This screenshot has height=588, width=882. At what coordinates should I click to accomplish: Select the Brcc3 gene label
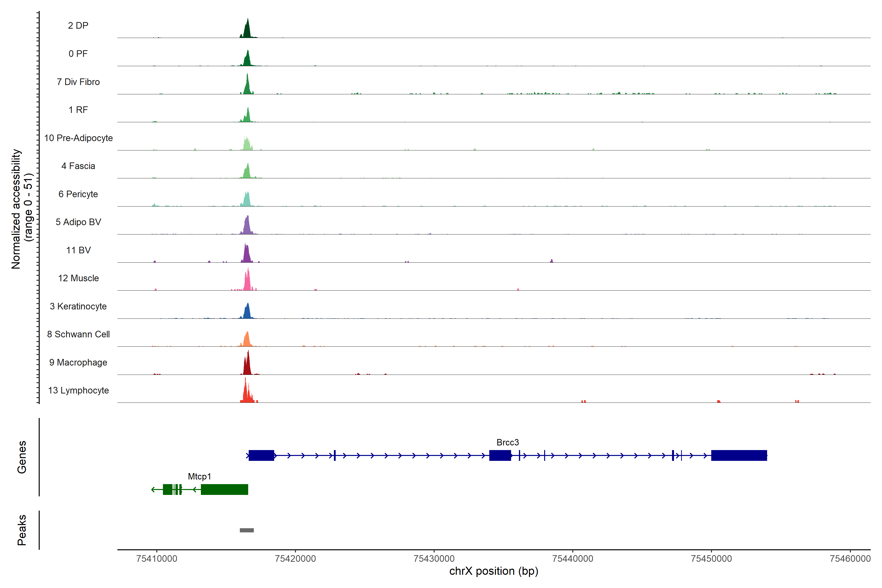(507, 442)
